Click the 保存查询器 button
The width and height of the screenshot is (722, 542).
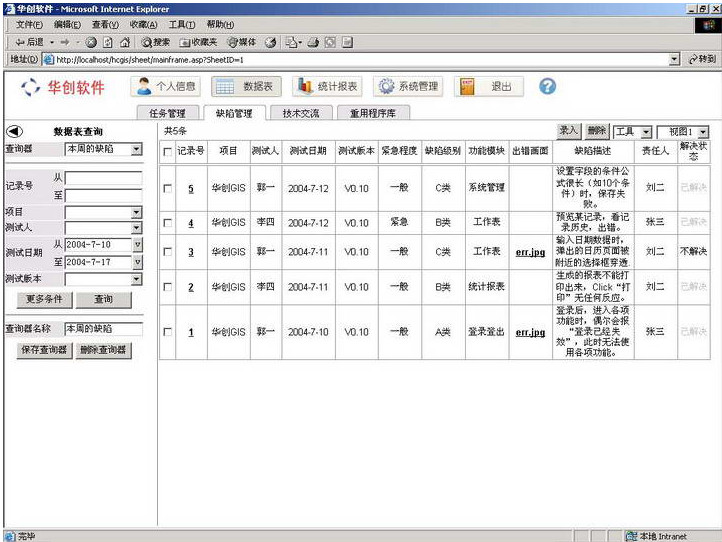point(44,350)
